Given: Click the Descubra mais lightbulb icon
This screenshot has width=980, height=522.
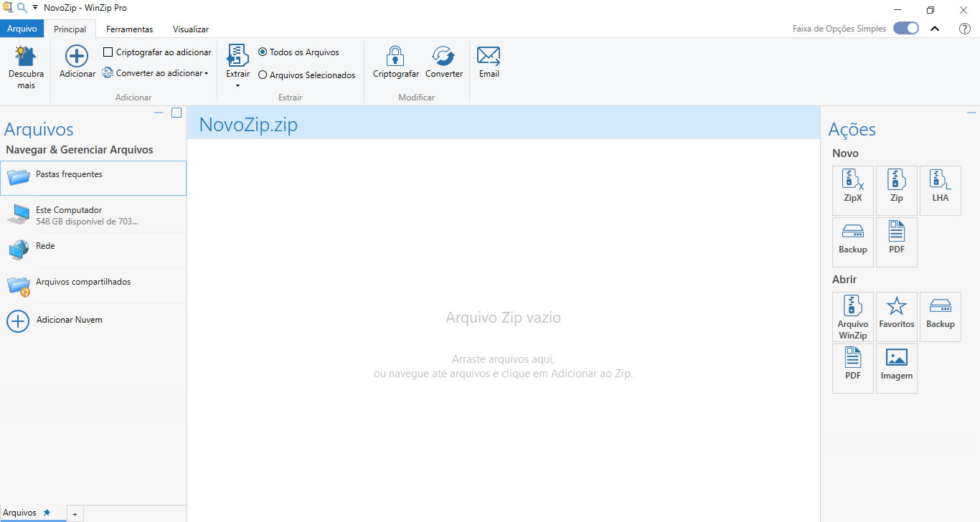Looking at the screenshot, I should pyautogui.click(x=26, y=57).
